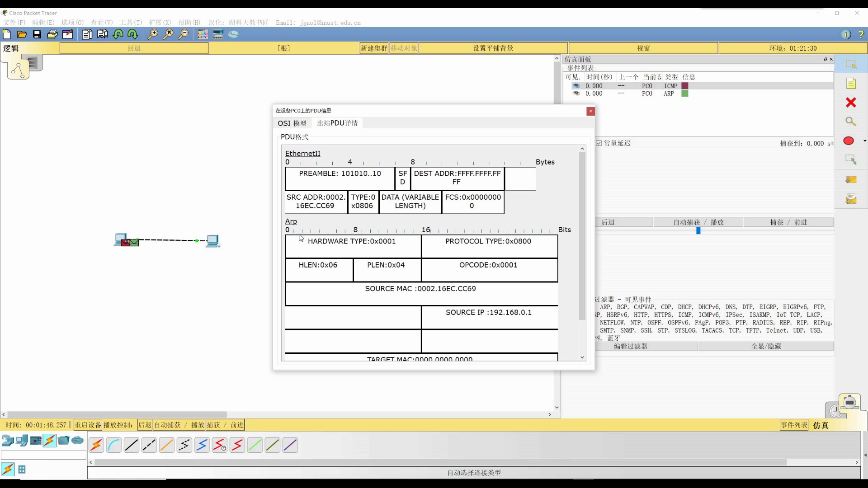Open the 选项(O) menu

(x=72, y=23)
